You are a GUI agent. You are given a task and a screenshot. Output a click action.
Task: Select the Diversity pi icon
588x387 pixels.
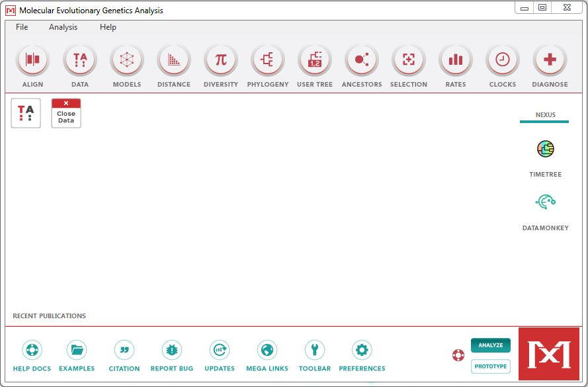(x=221, y=61)
